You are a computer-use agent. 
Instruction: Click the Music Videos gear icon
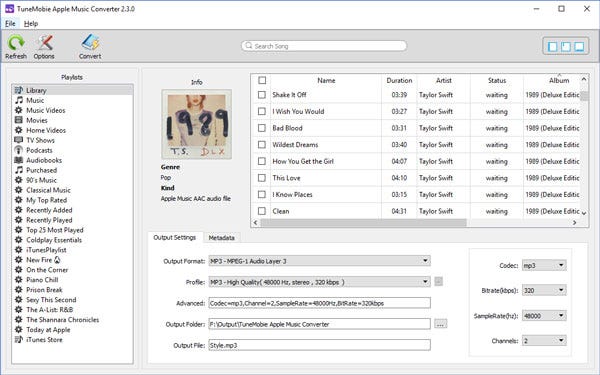pos(18,110)
